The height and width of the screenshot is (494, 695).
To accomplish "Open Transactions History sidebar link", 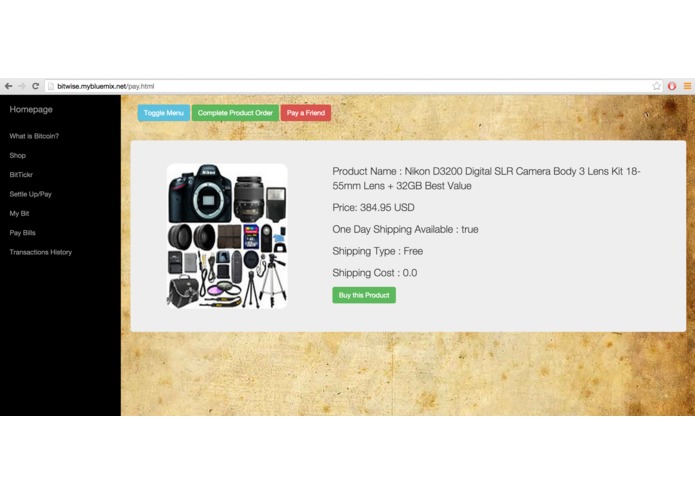I will point(41,252).
